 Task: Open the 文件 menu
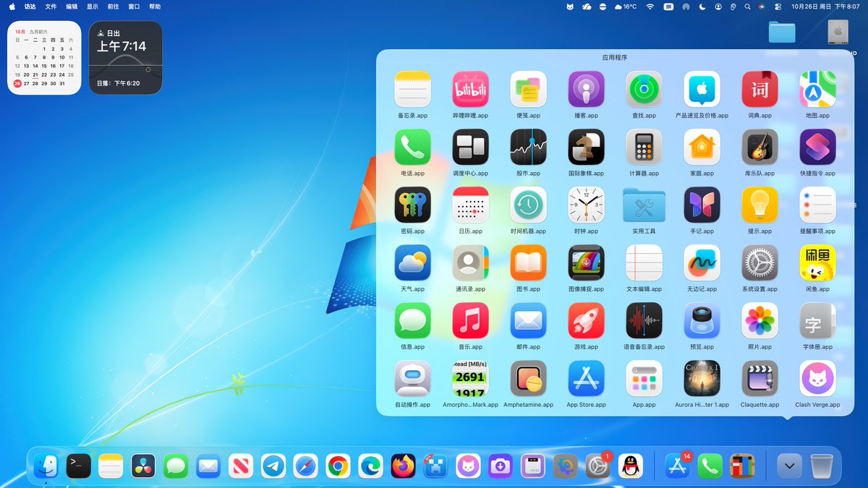(x=51, y=7)
